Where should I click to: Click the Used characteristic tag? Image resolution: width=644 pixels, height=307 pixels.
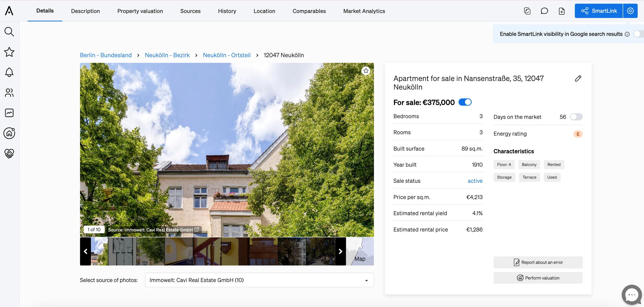[x=552, y=177]
